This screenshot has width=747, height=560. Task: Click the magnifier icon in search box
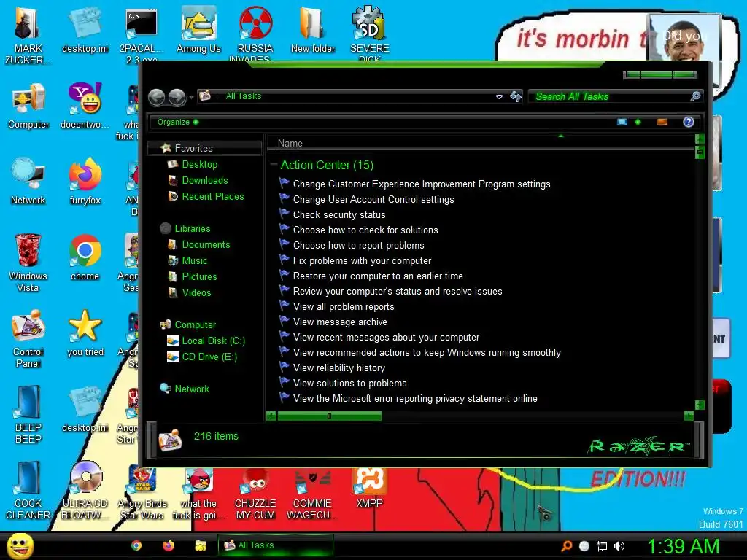pos(695,97)
